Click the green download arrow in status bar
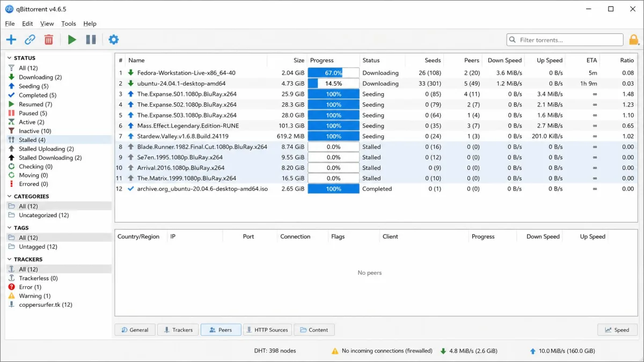Screen dimensions: 644x362 click(443, 351)
